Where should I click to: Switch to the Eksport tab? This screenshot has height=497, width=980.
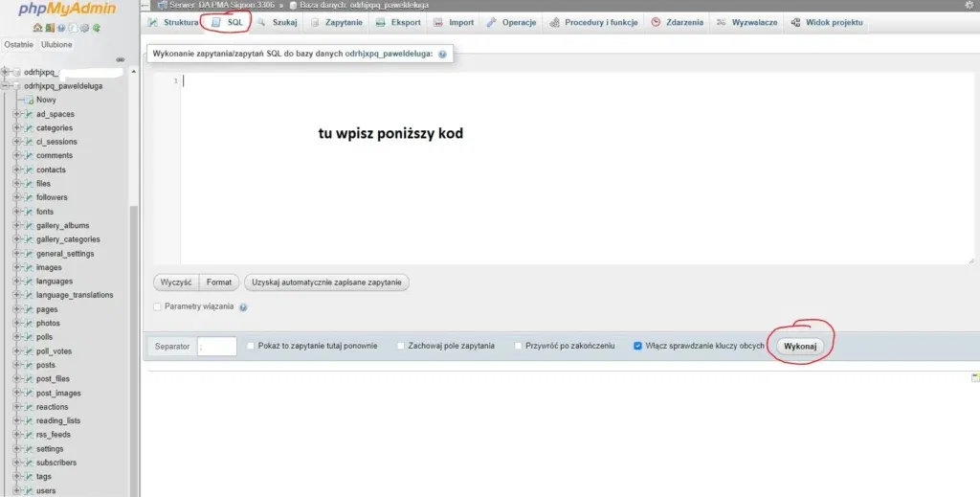click(x=398, y=22)
